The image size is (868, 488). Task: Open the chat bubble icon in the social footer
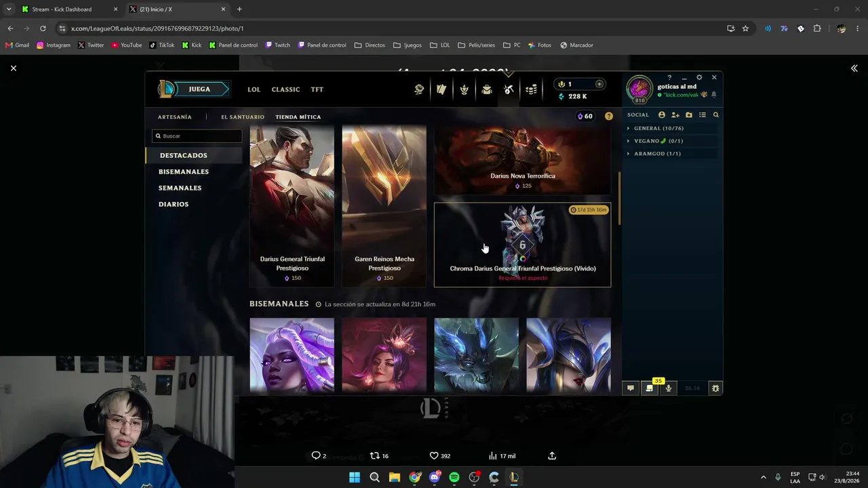(x=631, y=388)
